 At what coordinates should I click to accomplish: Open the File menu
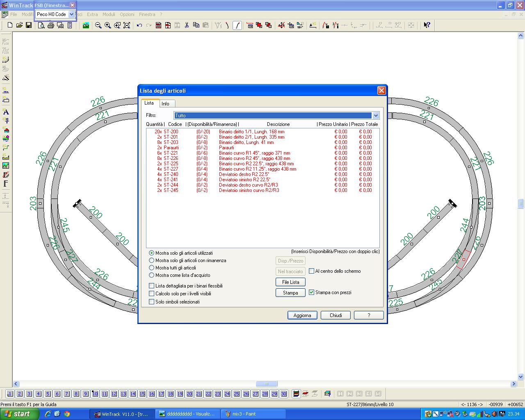point(14,14)
